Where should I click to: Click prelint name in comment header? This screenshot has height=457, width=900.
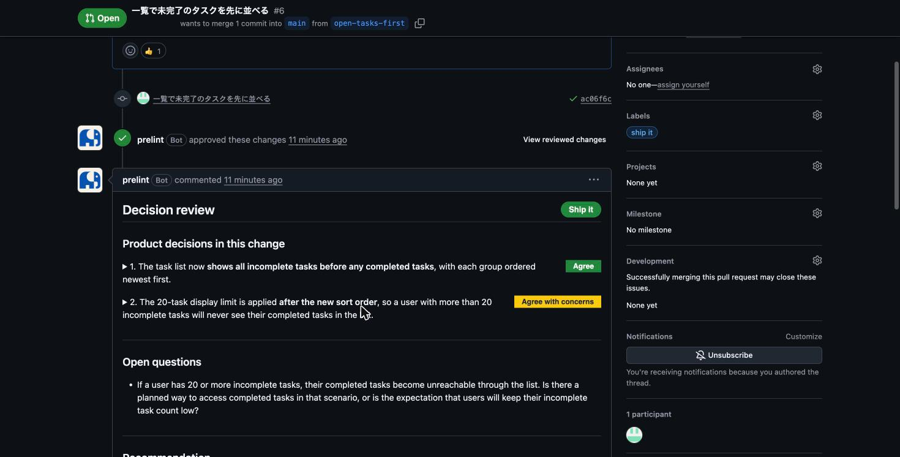135,180
